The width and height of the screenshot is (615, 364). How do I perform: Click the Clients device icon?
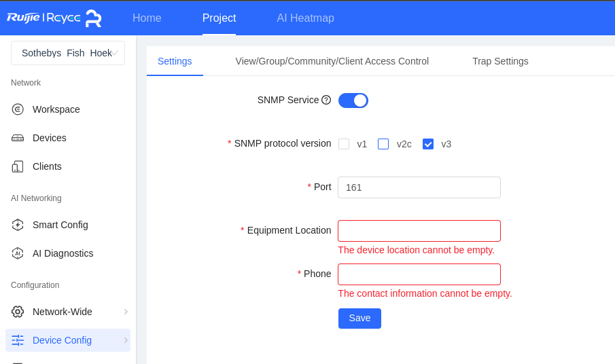18,166
